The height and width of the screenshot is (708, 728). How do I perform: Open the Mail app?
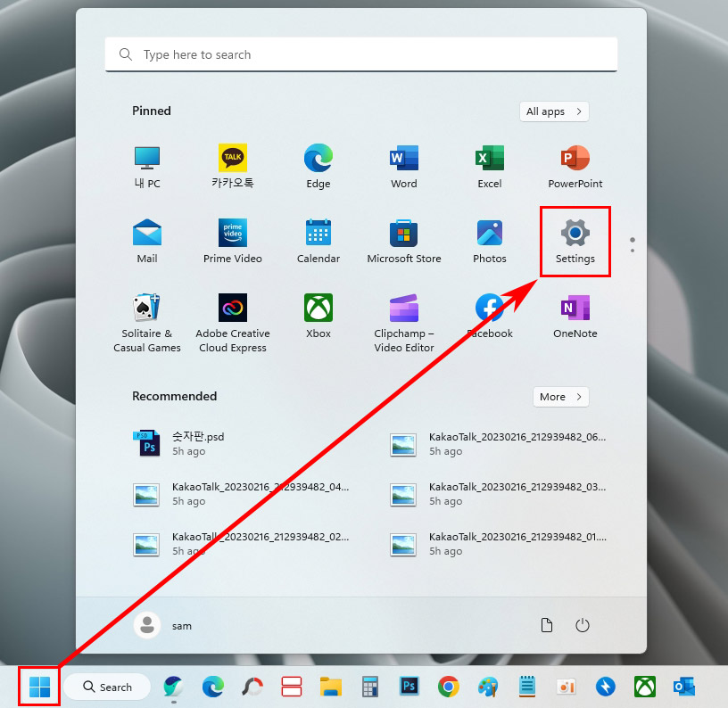click(147, 242)
